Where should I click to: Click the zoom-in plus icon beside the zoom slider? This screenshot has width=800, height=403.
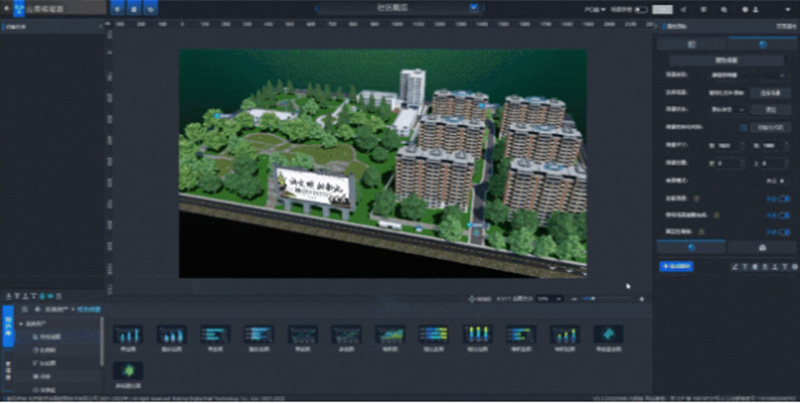pos(641,298)
